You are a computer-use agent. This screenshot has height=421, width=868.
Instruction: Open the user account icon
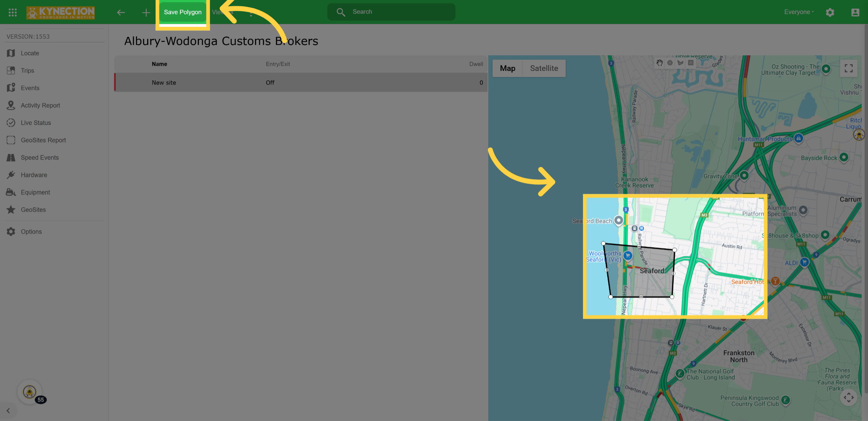click(x=855, y=12)
